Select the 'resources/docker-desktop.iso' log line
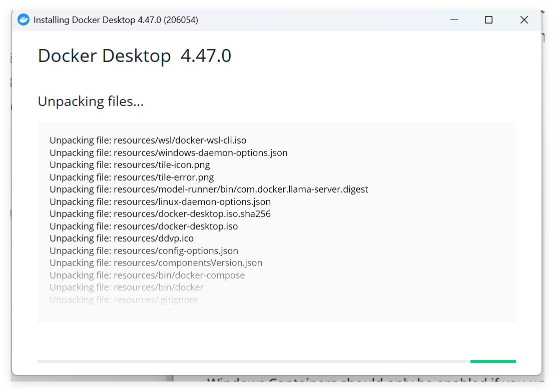 point(144,226)
